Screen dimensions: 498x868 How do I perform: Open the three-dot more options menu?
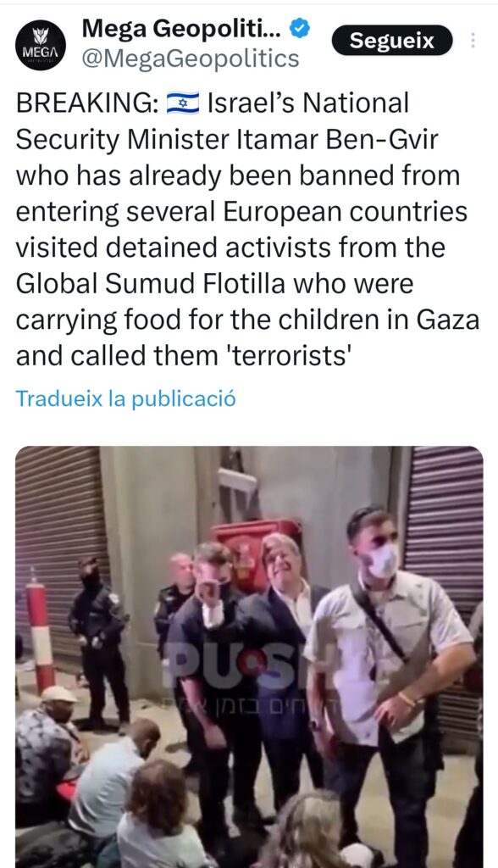473,41
